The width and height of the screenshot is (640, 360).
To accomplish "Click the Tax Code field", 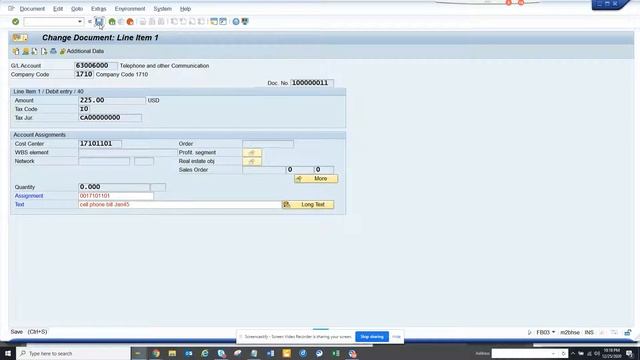I will [84, 109].
